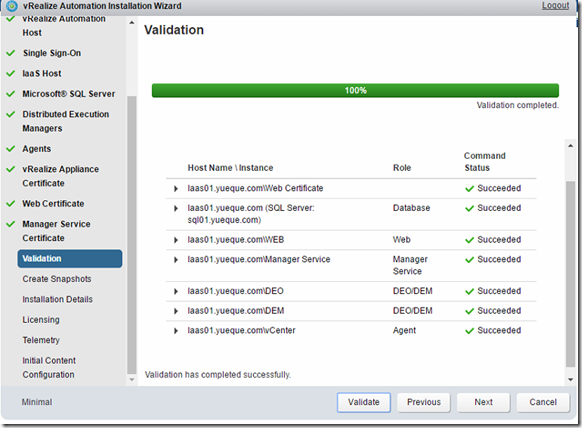Viewport: 582px width, 428px height.
Task: Click the checkmark beside Manager Service Certificate
Action: click(x=11, y=224)
